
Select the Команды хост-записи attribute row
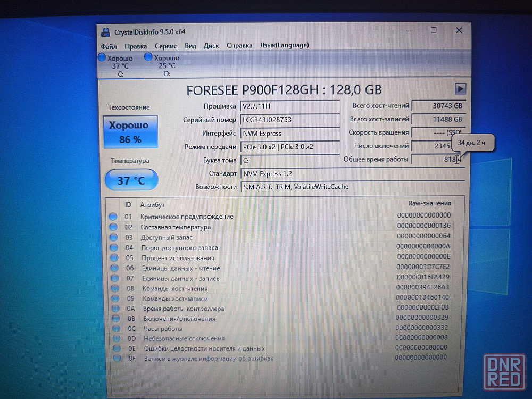click(280, 298)
